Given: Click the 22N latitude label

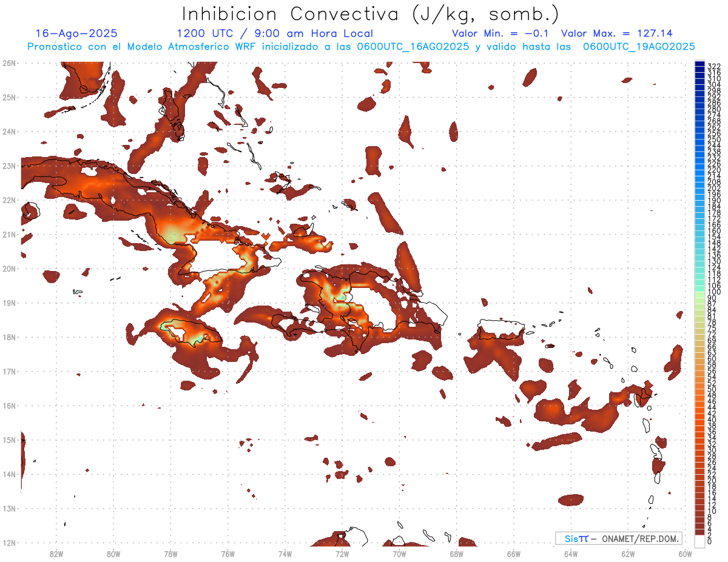Looking at the screenshot, I should point(9,200).
